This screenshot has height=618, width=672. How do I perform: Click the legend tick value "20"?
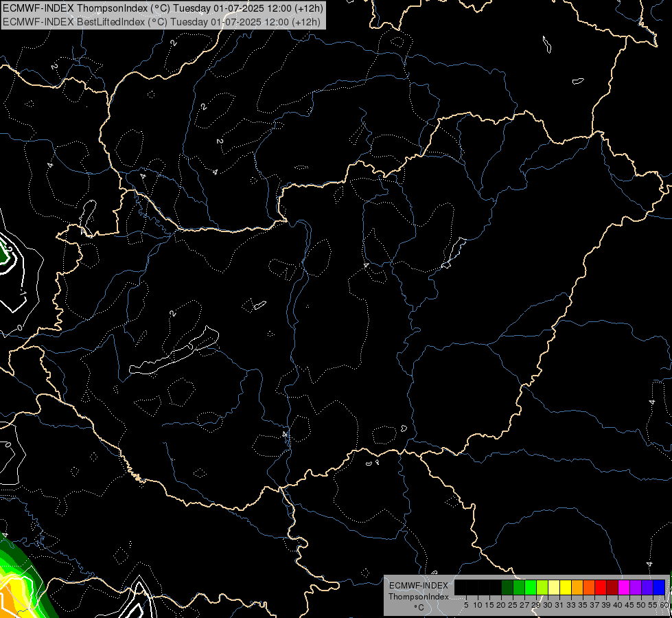(x=501, y=605)
